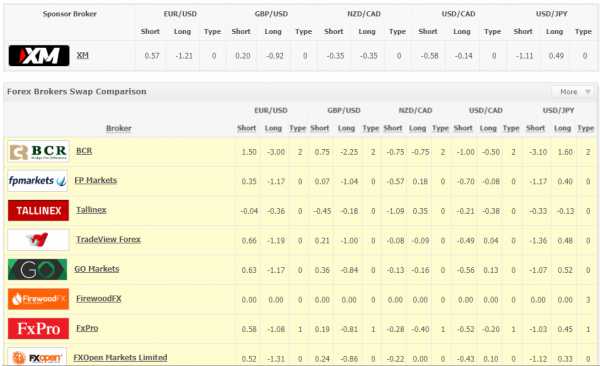Click the XM broker logo
Viewport: 600px width, 366px height.
(x=39, y=56)
